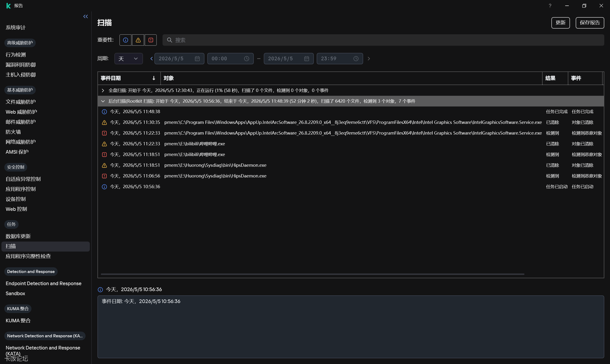The width and height of the screenshot is (610, 364).
Task: Click the 更新 button
Action: tap(560, 23)
